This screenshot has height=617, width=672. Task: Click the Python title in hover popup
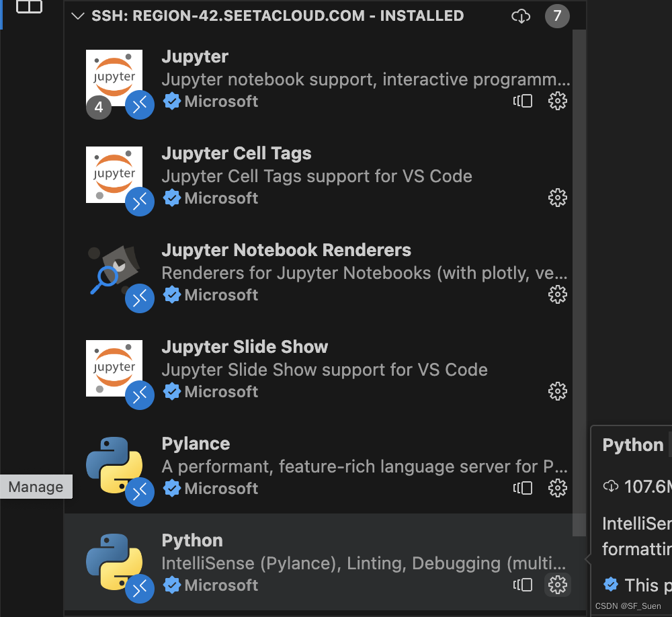tap(633, 445)
